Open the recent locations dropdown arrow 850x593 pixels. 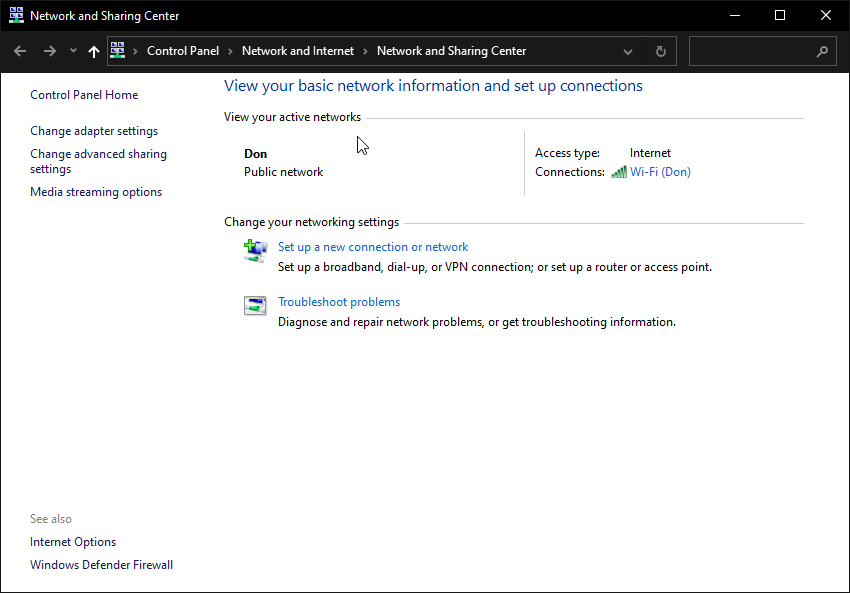pyautogui.click(x=73, y=51)
